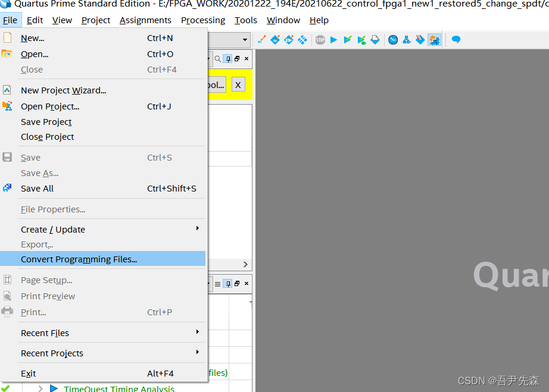This screenshot has width=549, height=392.
Task: Click the play icon beside TimeQuest Timing Analysis
Action: pyautogui.click(x=54, y=388)
